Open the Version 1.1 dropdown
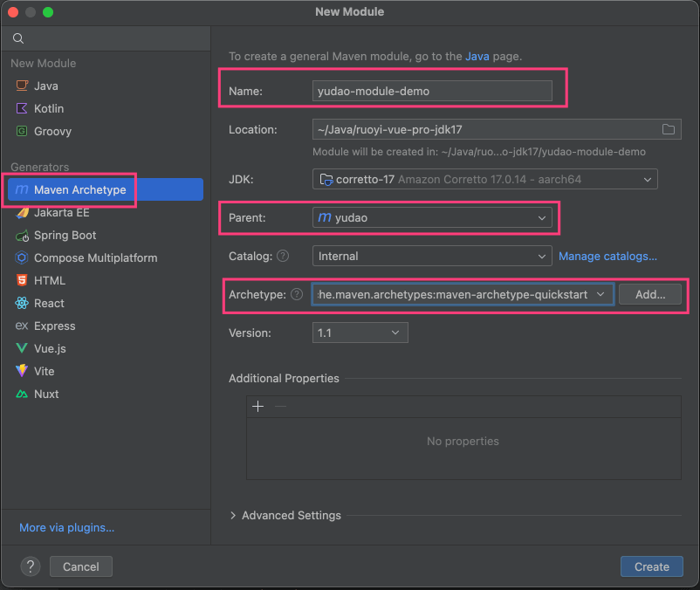This screenshot has width=700, height=590. pos(360,333)
